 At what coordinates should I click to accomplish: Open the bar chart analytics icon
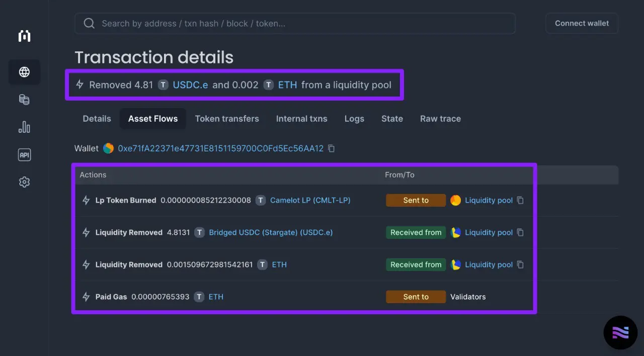coord(24,127)
